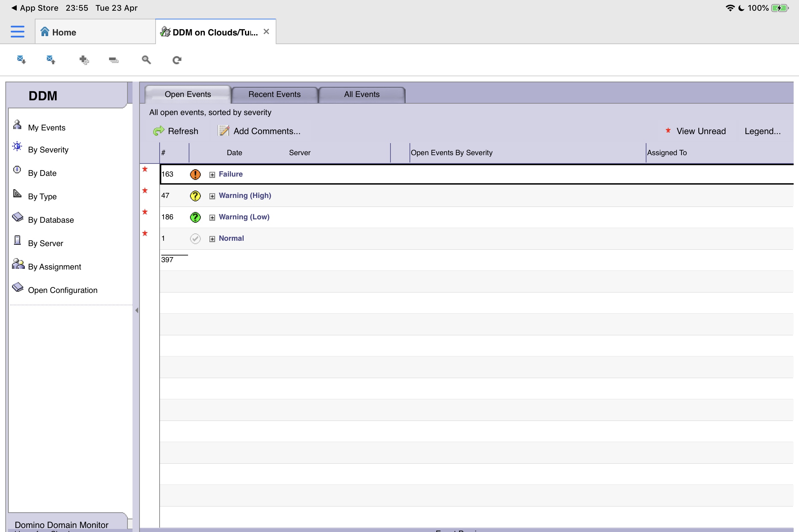Click the next unread (envelope down) toolbar icon

pyautogui.click(x=21, y=60)
